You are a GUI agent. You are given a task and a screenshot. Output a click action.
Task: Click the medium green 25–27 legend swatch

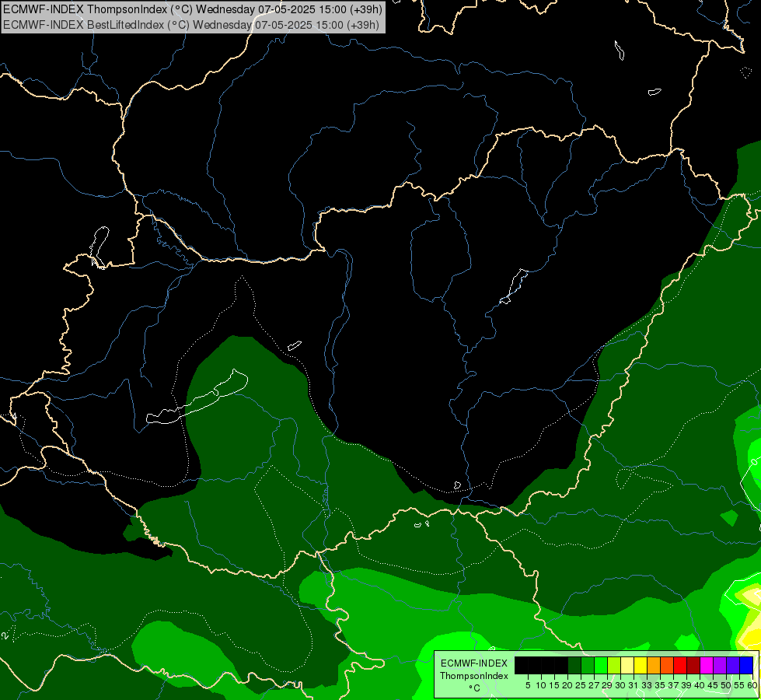(x=587, y=665)
